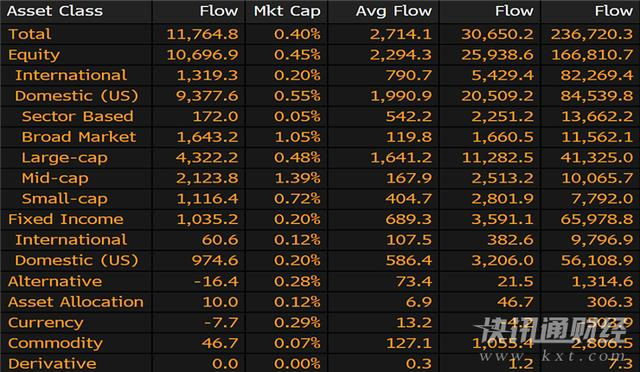
Task: Click the Mid-cap row label
Action: pos(55,178)
